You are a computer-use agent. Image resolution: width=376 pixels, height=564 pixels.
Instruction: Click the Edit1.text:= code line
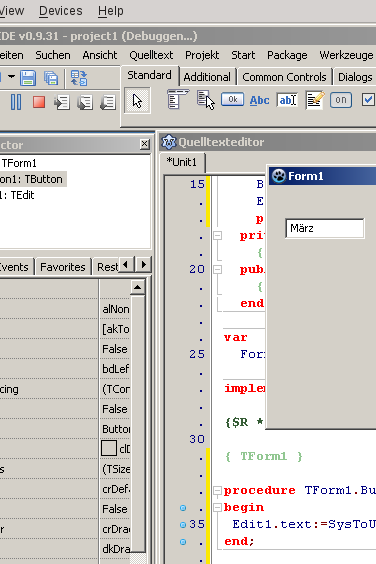point(304,524)
